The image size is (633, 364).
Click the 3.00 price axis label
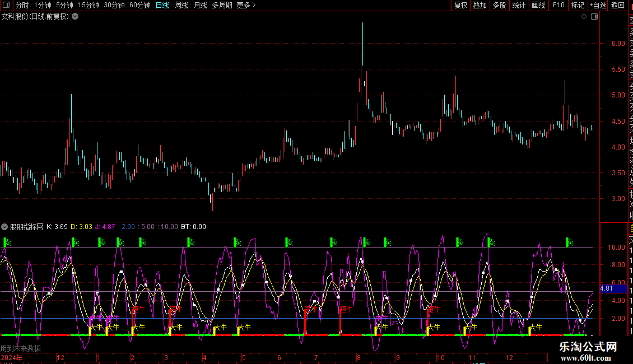point(618,199)
